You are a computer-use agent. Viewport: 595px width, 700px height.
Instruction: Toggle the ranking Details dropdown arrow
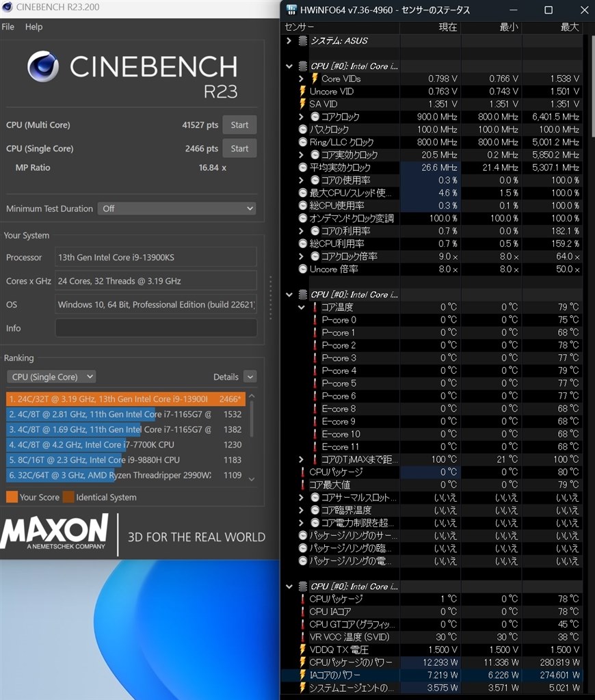click(x=250, y=377)
